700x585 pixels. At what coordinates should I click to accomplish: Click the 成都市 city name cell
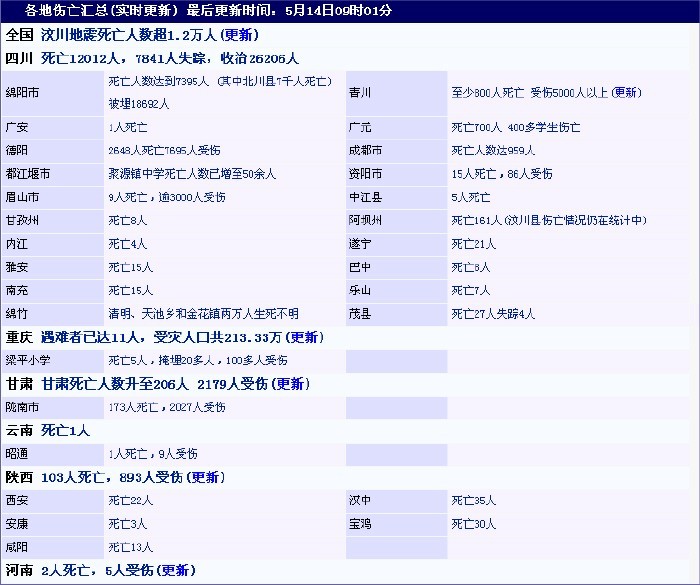pyautogui.click(x=365, y=150)
